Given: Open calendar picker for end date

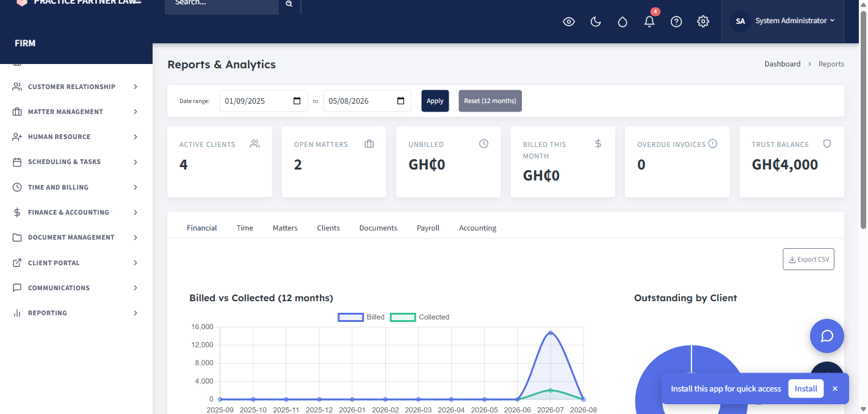Looking at the screenshot, I should pos(401,101).
